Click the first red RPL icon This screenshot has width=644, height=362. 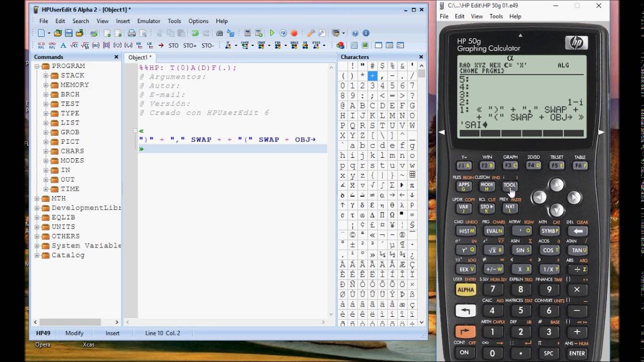[41, 45]
